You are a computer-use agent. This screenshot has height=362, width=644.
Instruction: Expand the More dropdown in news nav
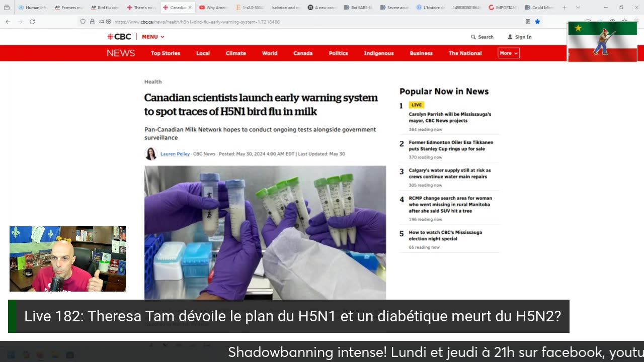(x=508, y=53)
